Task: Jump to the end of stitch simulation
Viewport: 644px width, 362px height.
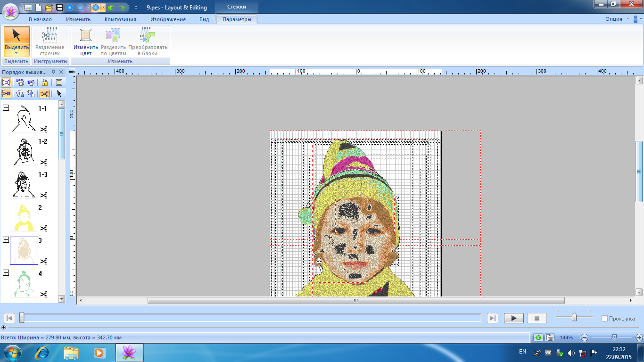Action: 493,318
